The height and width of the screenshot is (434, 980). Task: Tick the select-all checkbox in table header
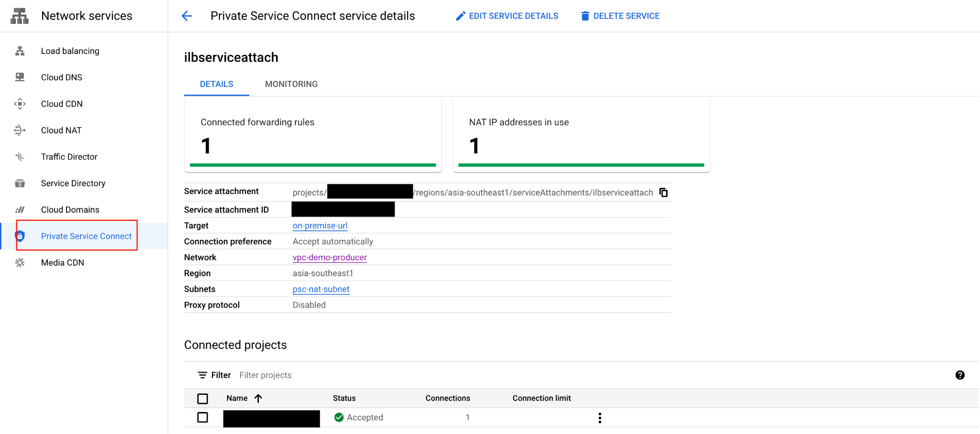point(202,398)
